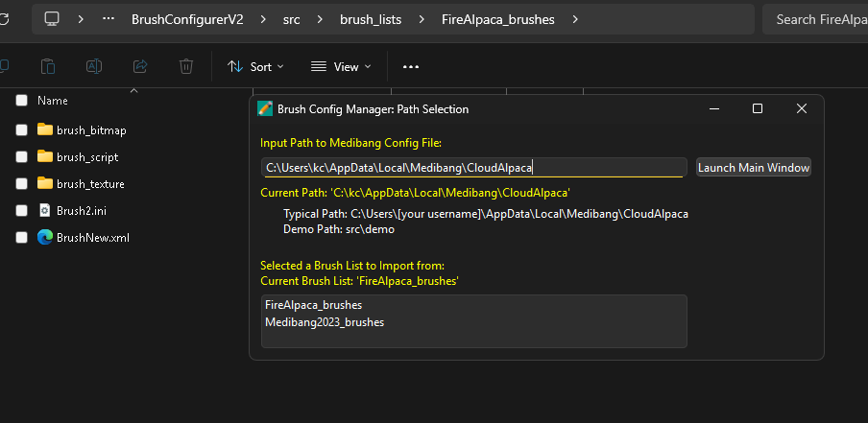Check the box for brush_script
Screen dimensions: 868x423
point(21,157)
